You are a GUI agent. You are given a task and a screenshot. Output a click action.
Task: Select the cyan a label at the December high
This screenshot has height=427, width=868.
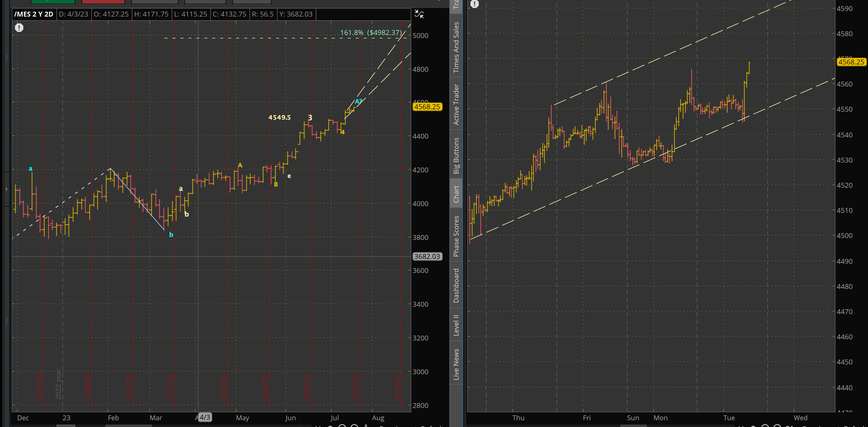pos(30,168)
